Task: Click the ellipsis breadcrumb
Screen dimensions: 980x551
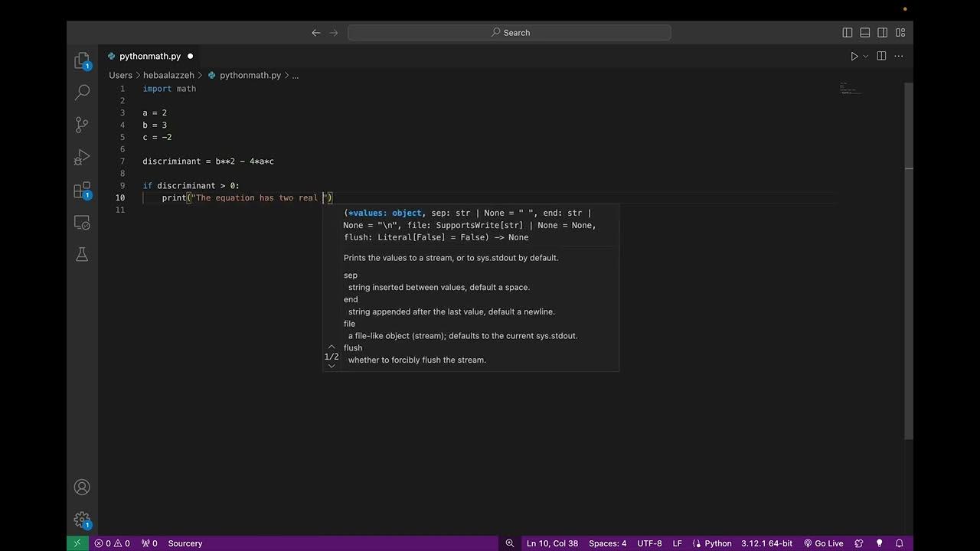Action: [x=295, y=75]
